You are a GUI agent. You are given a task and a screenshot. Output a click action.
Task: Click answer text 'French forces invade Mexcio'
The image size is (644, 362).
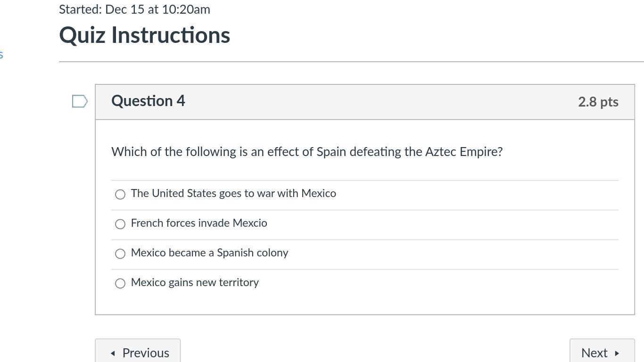pos(199,223)
